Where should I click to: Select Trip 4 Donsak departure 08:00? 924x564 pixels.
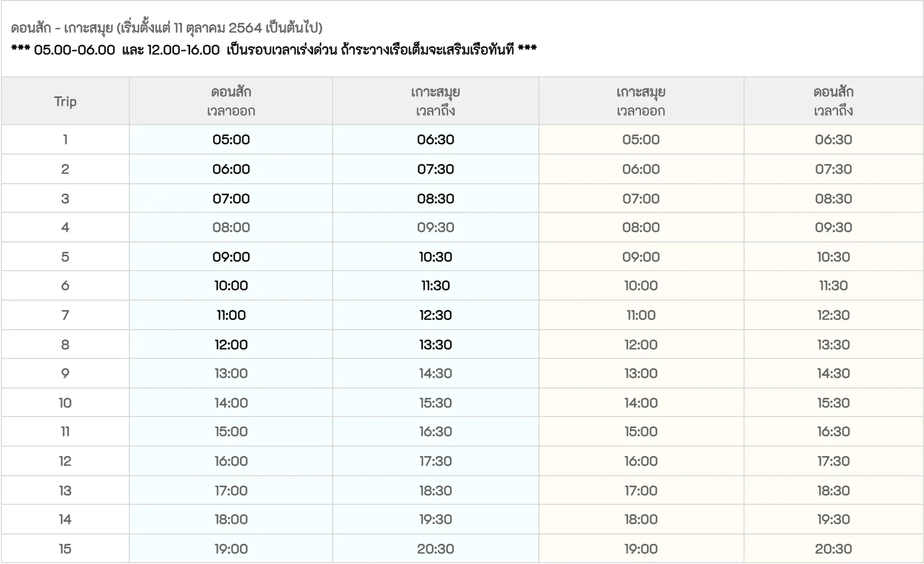tap(231, 227)
